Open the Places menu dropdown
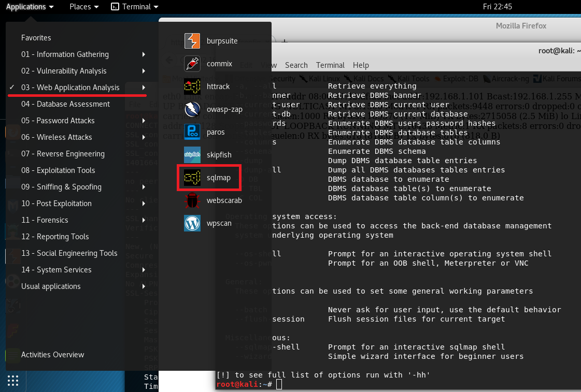 84,7
